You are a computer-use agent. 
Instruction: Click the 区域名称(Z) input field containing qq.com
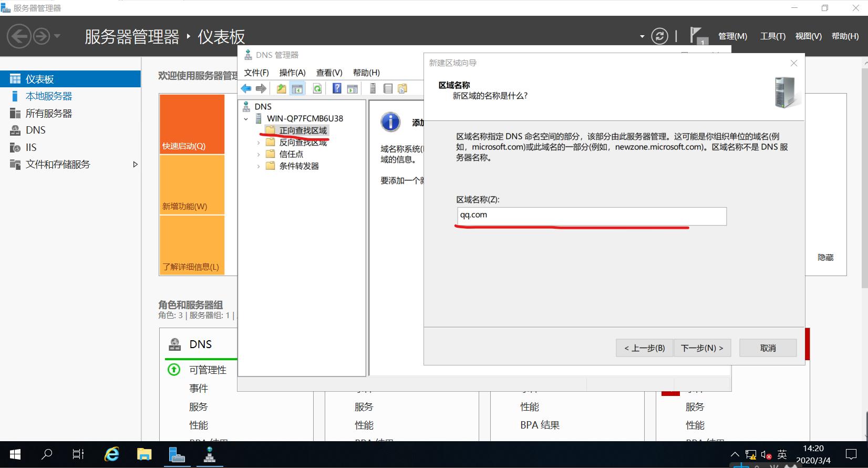click(592, 216)
